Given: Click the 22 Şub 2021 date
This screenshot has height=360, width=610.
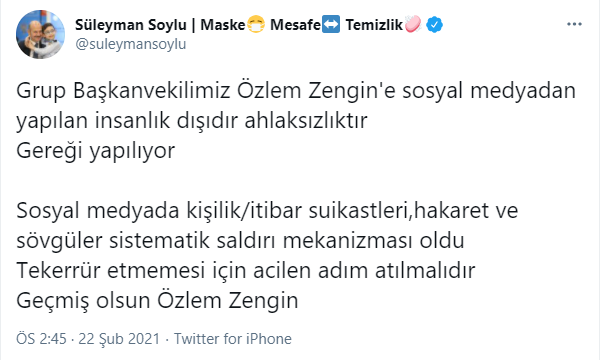Looking at the screenshot, I should [119, 339].
